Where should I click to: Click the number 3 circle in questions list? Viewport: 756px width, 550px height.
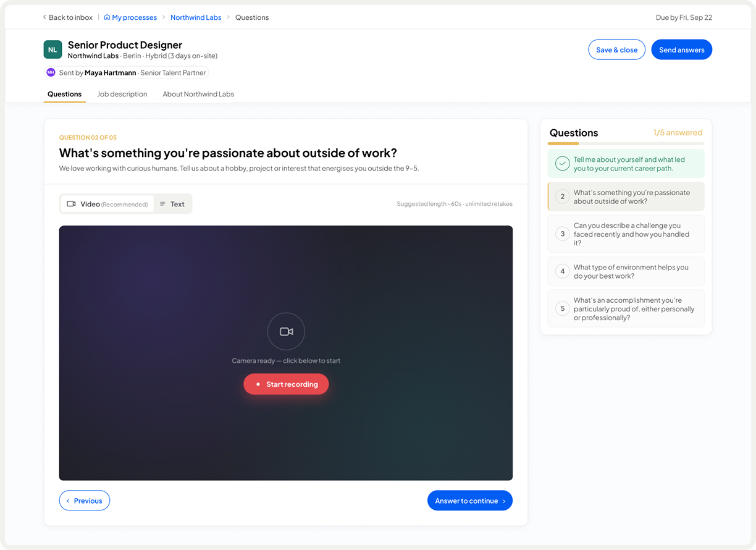pos(562,234)
